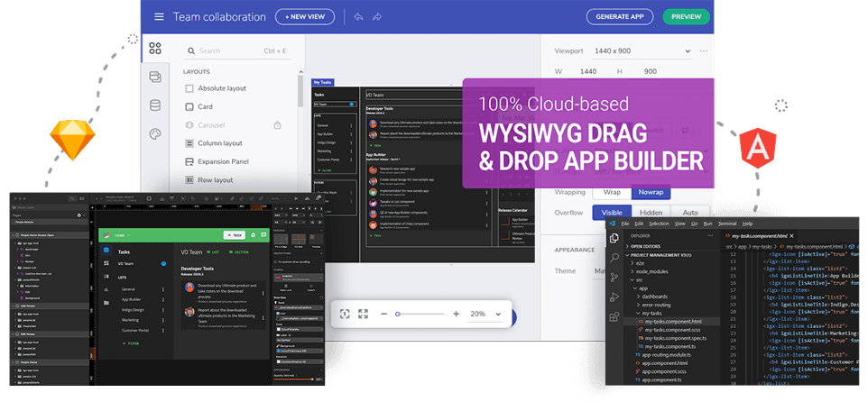Open VS Code Search activity icon
The height and width of the screenshot is (411, 868).
614,257
